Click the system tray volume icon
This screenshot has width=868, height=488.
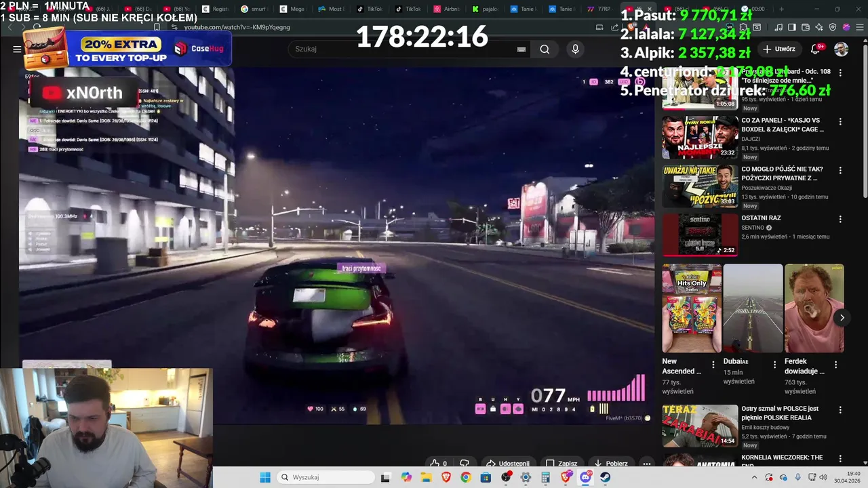pyautogui.click(x=823, y=477)
